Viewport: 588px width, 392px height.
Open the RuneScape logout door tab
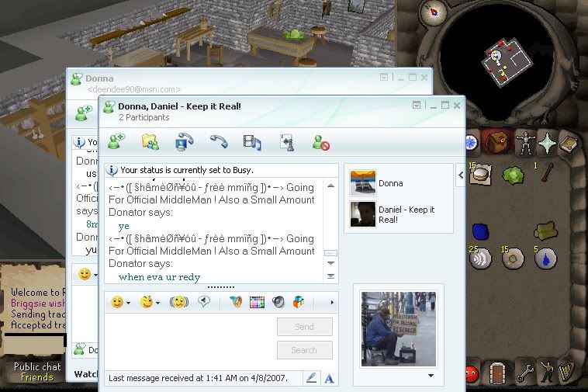tap(497, 373)
